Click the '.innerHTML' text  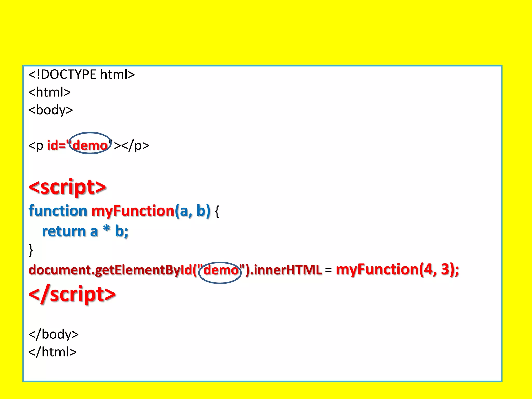pyautogui.click(x=286, y=270)
